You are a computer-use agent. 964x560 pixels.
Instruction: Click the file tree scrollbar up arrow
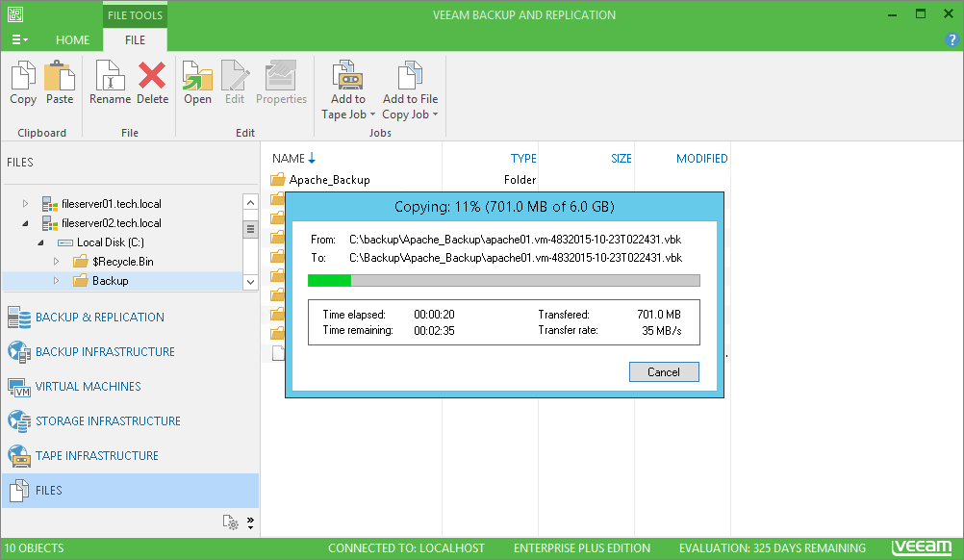click(250, 202)
